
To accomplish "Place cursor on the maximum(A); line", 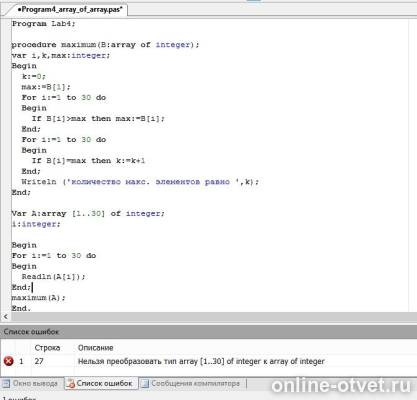I will click(39, 298).
